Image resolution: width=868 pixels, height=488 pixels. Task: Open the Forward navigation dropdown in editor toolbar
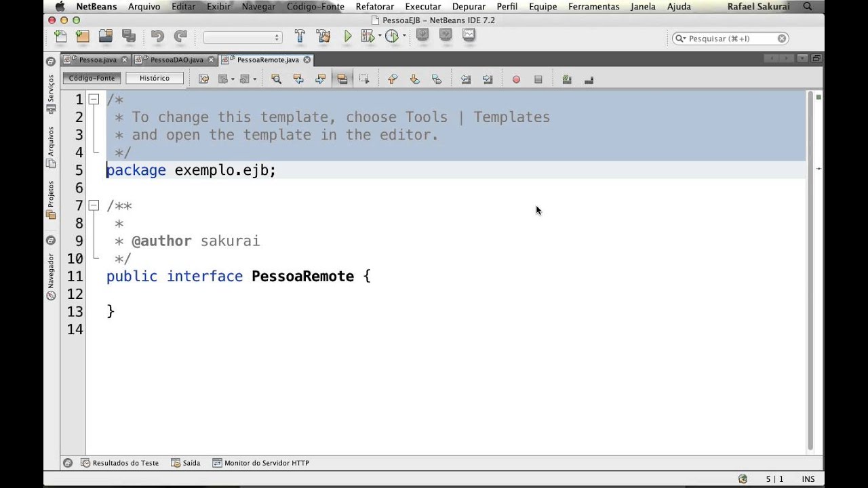[255, 79]
